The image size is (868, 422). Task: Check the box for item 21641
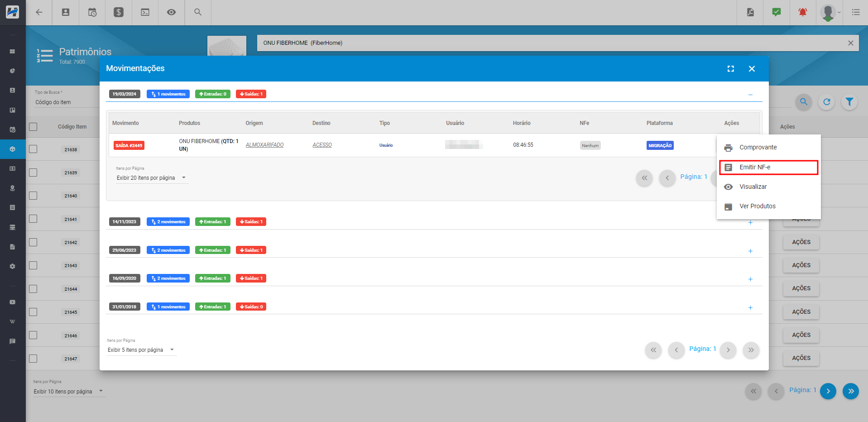pyautogui.click(x=33, y=219)
